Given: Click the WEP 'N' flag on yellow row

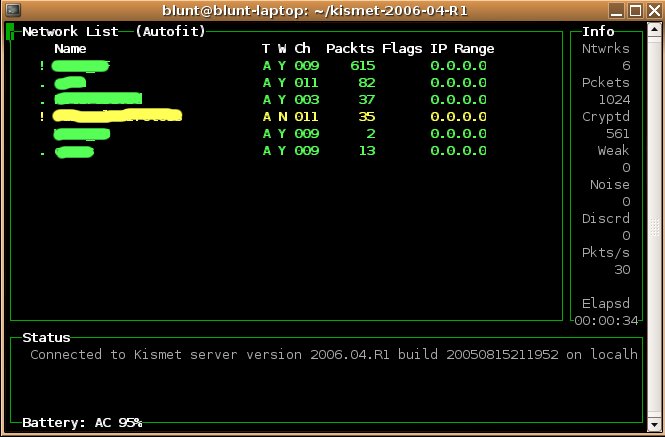Looking at the screenshot, I should (282, 116).
